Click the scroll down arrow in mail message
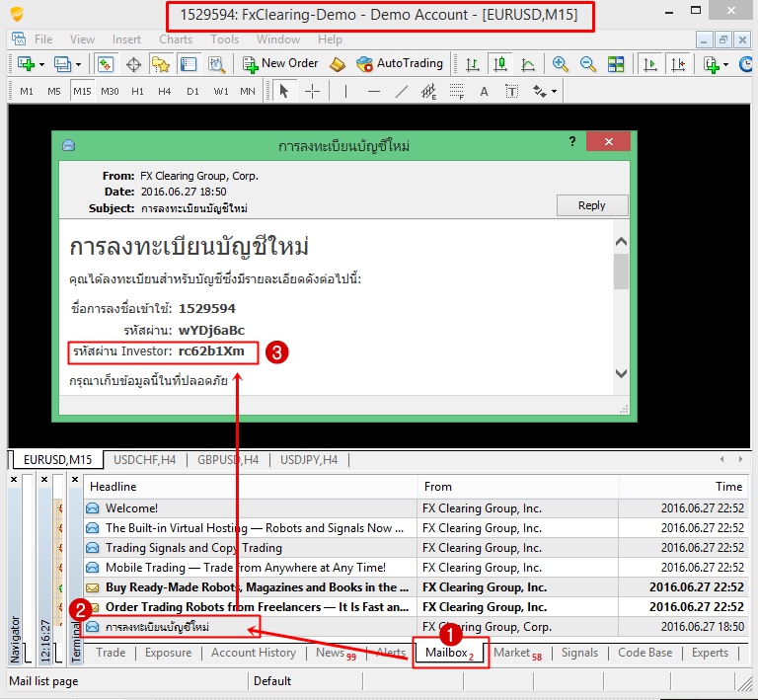 (x=621, y=373)
